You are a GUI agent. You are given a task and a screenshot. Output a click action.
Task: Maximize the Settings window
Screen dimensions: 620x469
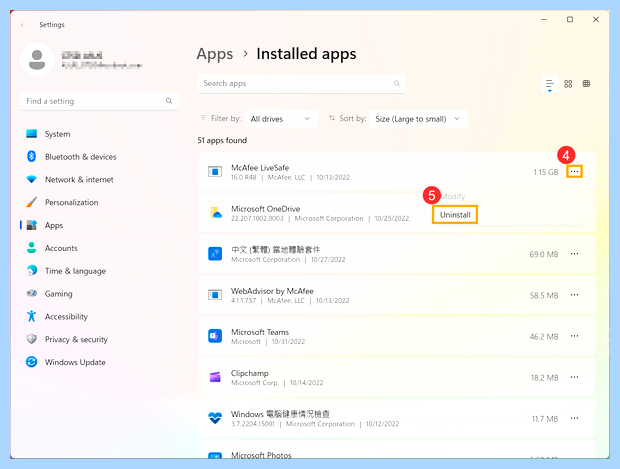coord(570,19)
